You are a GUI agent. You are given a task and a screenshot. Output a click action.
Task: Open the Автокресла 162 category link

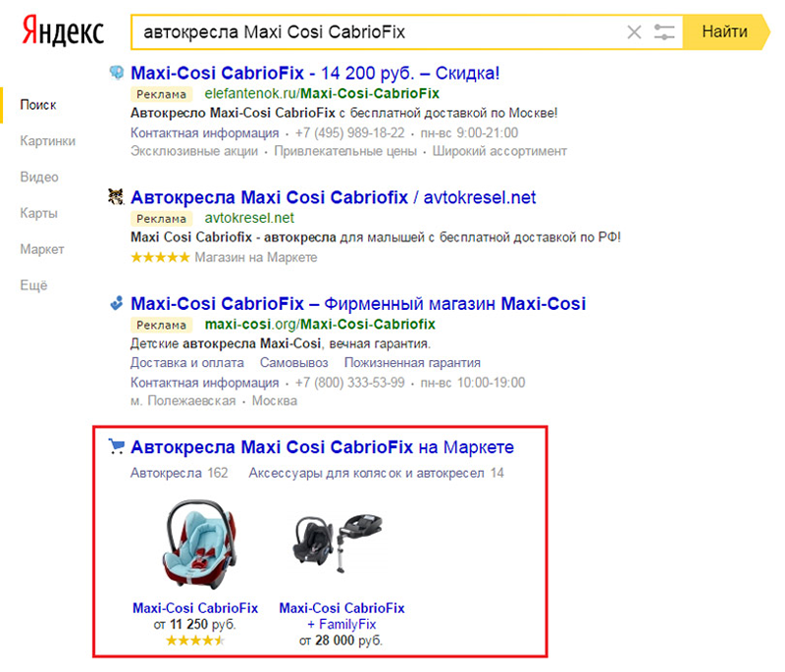[179, 473]
